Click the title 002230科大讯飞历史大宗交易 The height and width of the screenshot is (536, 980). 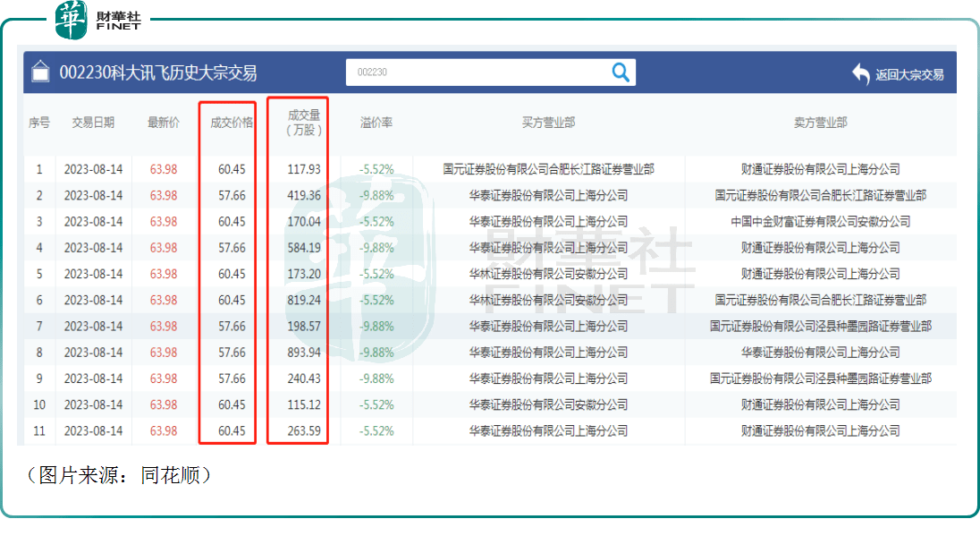[x=158, y=73]
